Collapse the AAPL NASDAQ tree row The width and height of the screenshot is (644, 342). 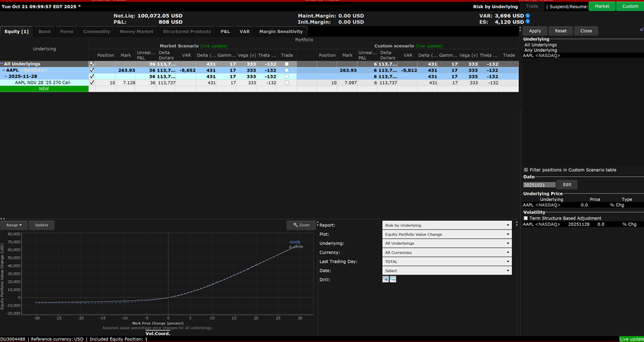[3, 70]
